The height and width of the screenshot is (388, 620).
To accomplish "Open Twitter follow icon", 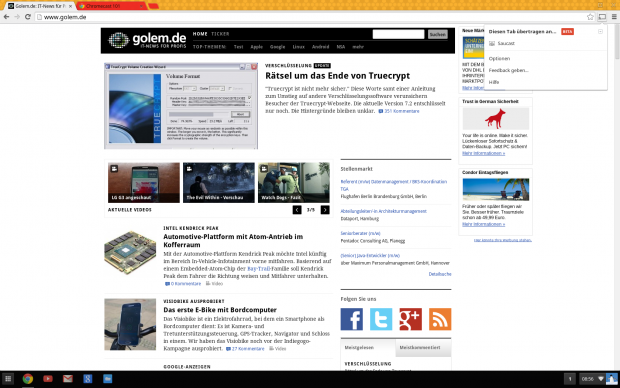I will pos(381,319).
